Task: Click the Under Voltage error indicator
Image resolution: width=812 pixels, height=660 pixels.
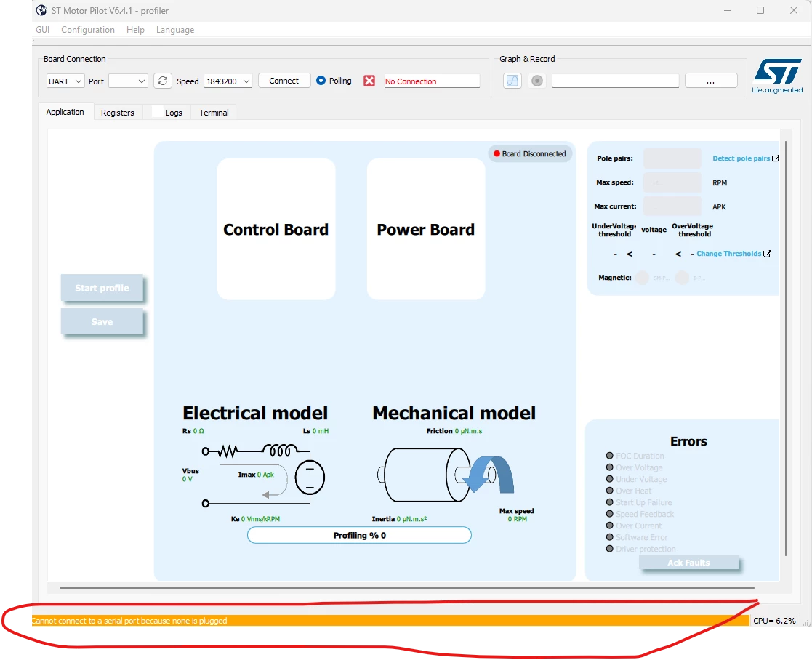Action: pos(609,479)
